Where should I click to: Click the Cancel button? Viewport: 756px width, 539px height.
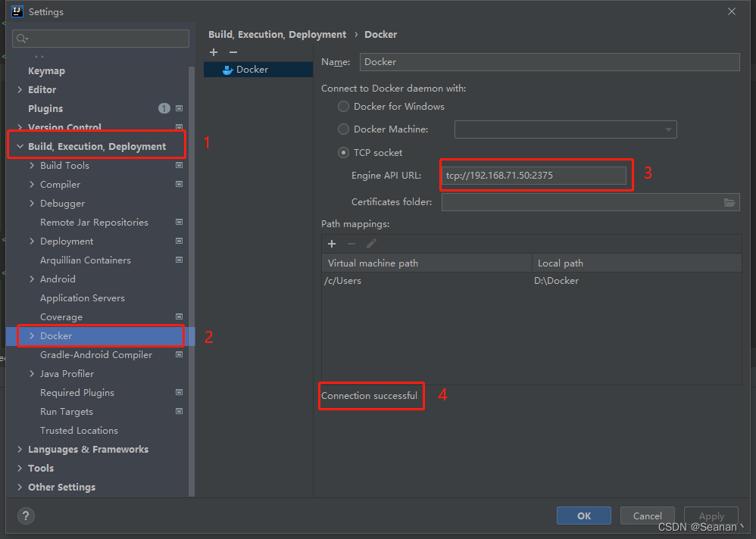coord(647,516)
